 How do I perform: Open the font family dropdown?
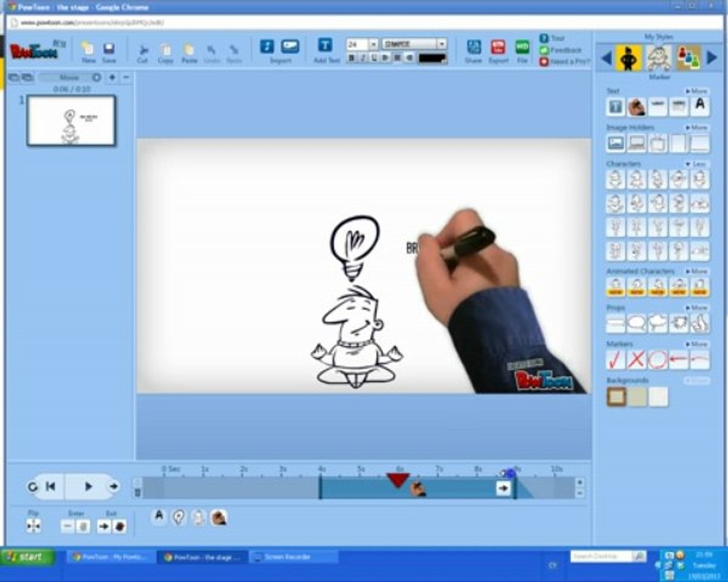[442, 44]
